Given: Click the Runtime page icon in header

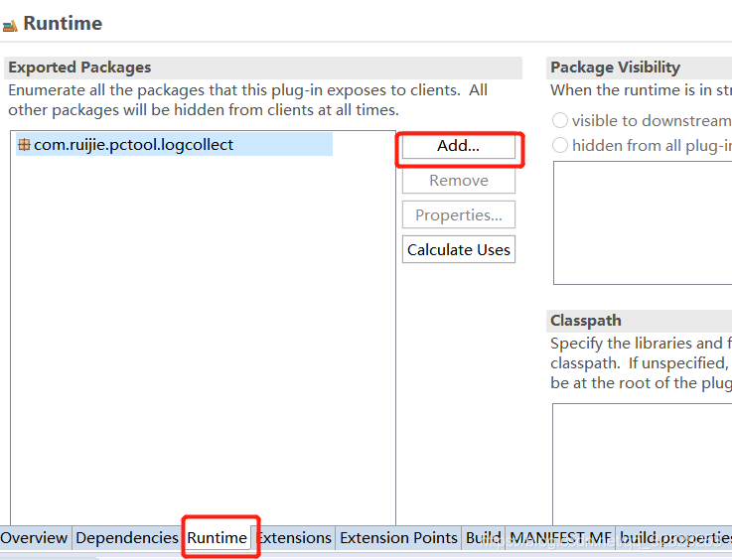Looking at the screenshot, I should tap(10, 25).
